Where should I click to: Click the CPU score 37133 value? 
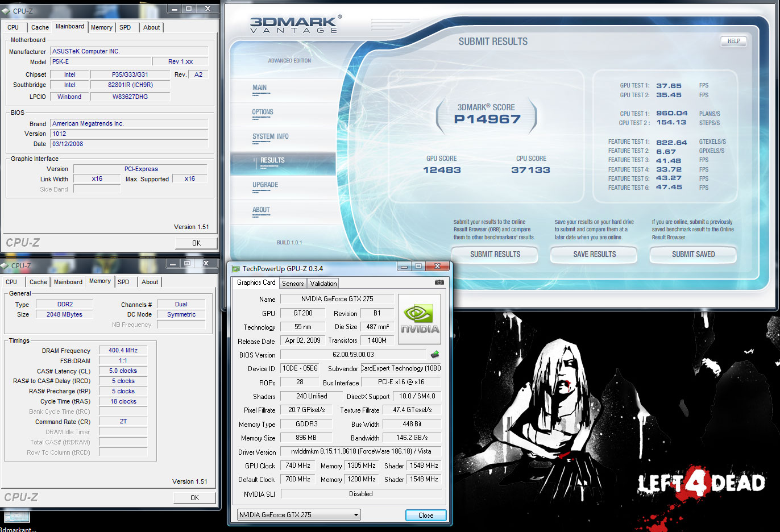pos(530,170)
